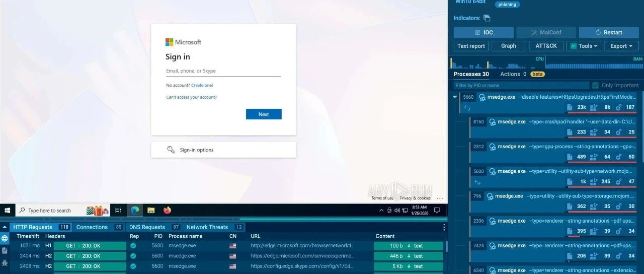Click the Microsoft logo on the sign-in page
Image resolution: width=644 pixels, height=274 pixels.
(x=183, y=42)
